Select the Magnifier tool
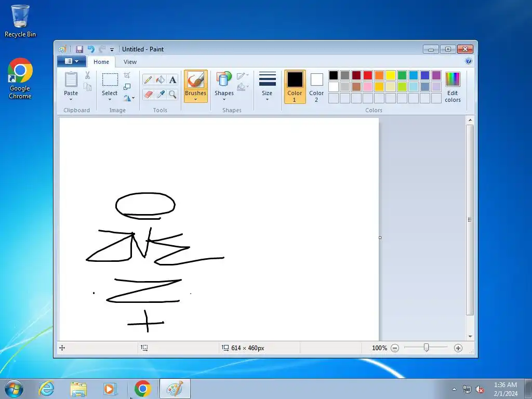Viewport: 532px width, 399px height. (172, 94)
